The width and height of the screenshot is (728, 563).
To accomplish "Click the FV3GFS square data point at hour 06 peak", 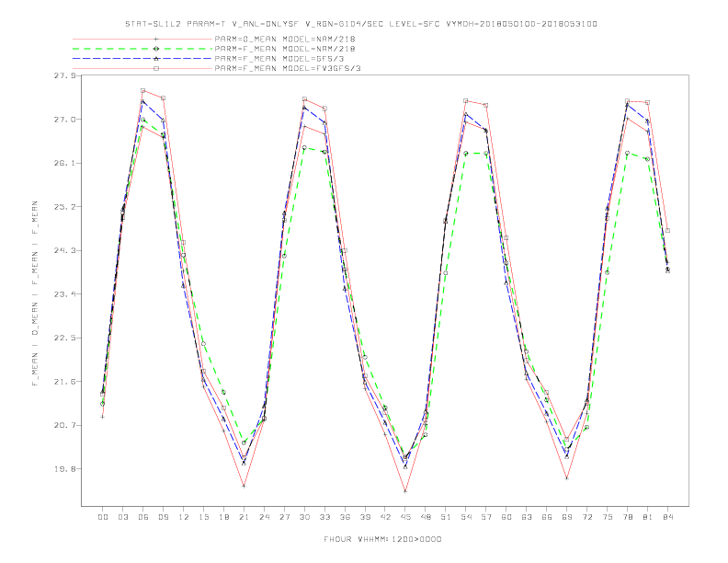I will click(143, 90).
